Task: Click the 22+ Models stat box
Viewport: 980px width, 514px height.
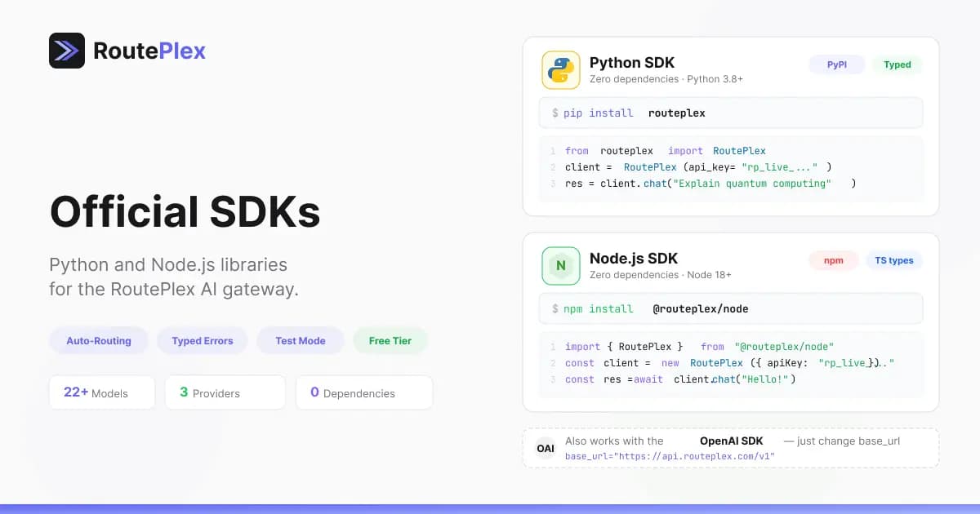Action: click(102, 392)
